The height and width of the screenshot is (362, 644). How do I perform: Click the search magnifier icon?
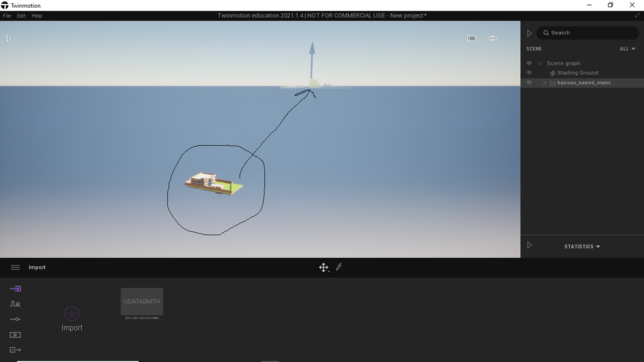pos(546,33)
